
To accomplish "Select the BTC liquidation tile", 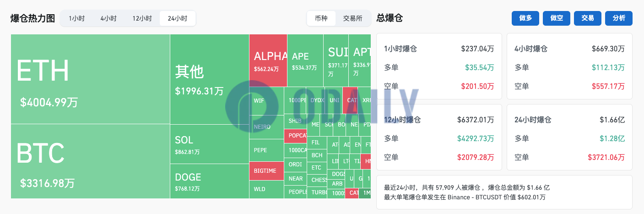I will click(x=90, y=161).
